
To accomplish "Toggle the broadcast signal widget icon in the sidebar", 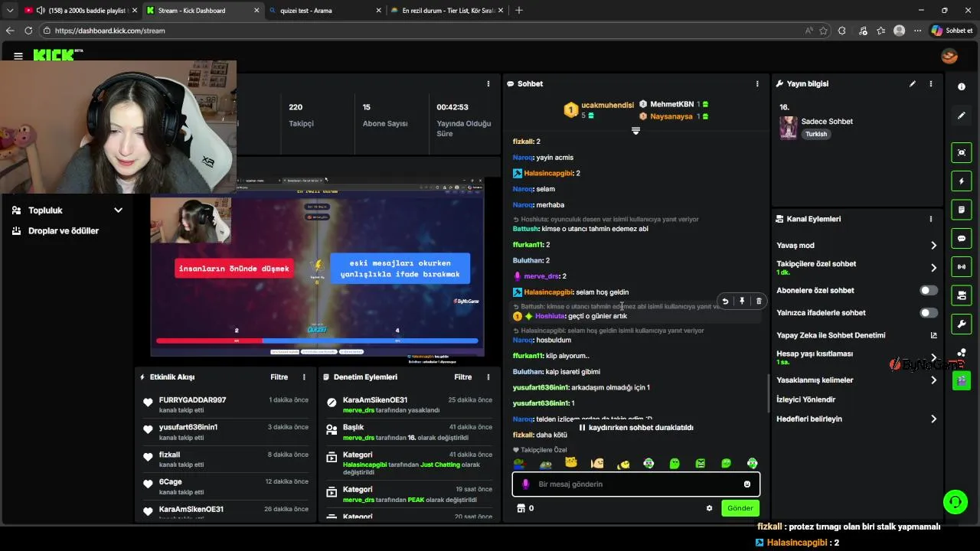I will [x=962, y=266].
